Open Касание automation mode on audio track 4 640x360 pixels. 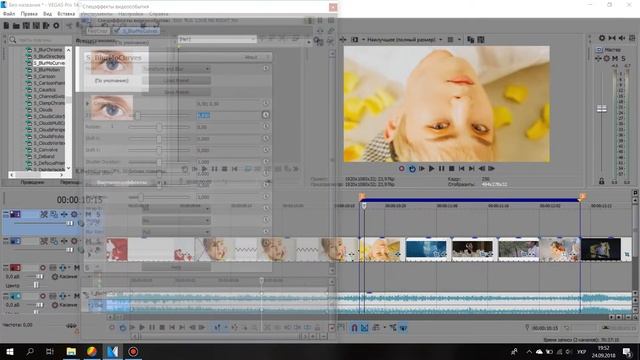tap(68, 304)
